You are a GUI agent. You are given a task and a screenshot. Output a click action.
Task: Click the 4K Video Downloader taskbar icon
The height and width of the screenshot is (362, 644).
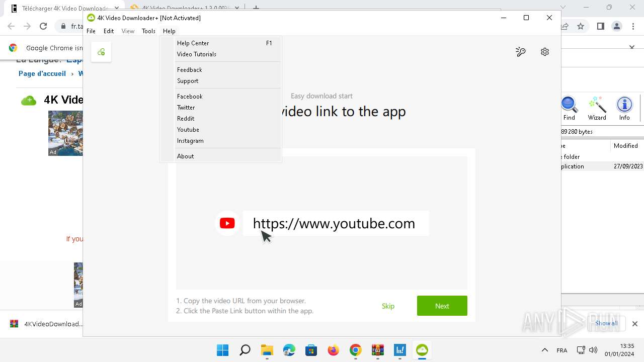[x=422, y=350]
